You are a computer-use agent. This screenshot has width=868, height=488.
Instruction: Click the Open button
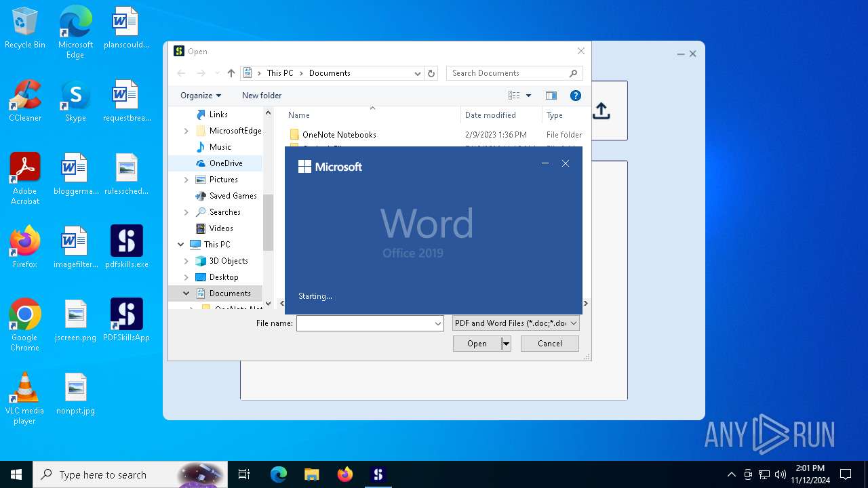[477, 344]
